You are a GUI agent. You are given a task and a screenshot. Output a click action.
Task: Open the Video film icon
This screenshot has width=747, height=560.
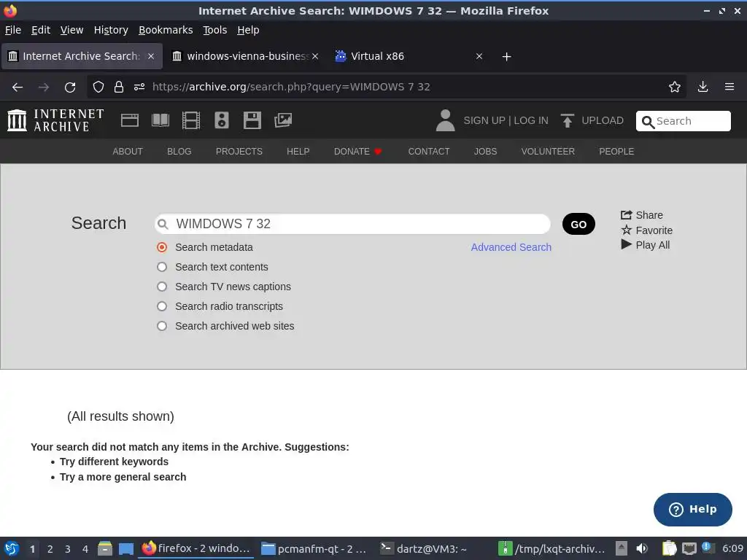(191, 120)
